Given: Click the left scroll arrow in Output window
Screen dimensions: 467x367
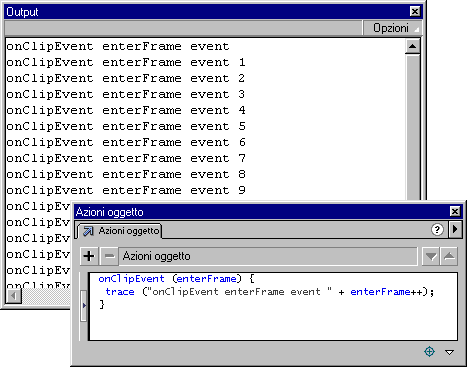Looking at the screenshot, I should (x=14, y=296).
